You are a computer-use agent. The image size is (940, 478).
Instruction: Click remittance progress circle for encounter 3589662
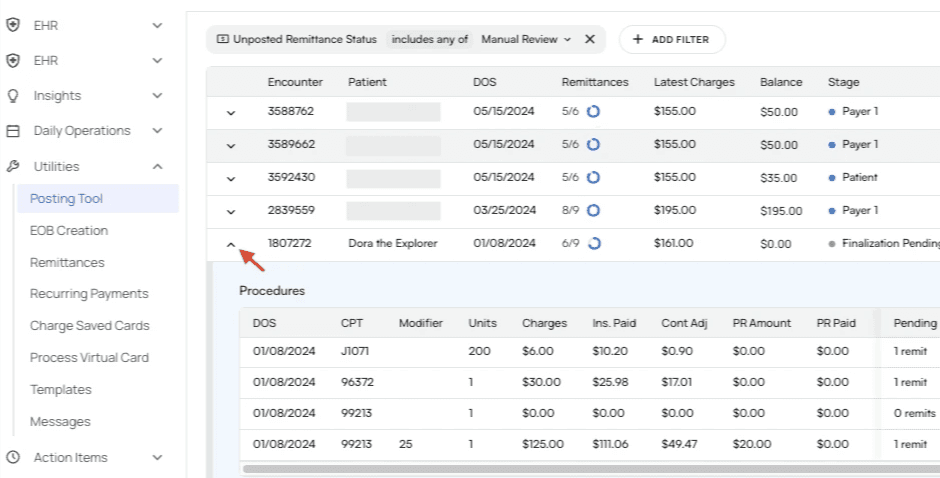(593, 145)
